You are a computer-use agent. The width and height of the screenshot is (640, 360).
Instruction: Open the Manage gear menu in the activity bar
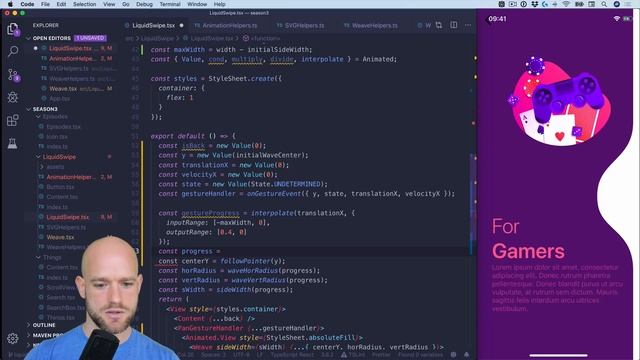[x=13, y=338]
